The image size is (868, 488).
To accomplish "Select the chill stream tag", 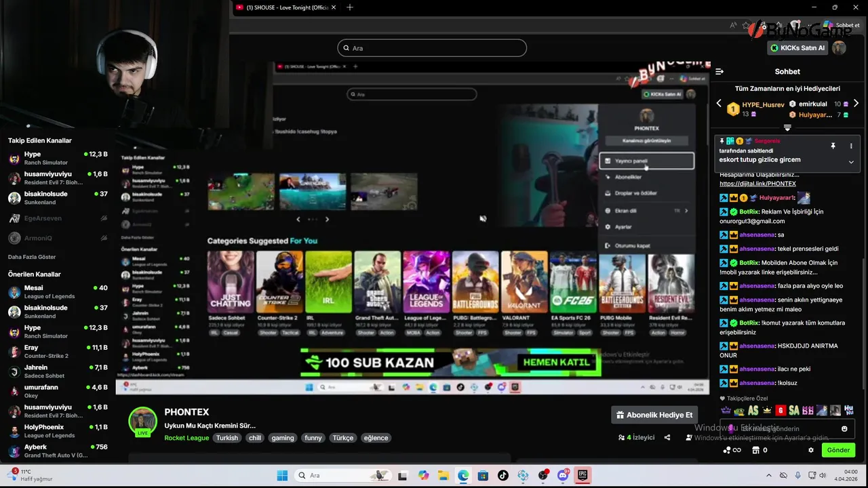I will [255, 438].
